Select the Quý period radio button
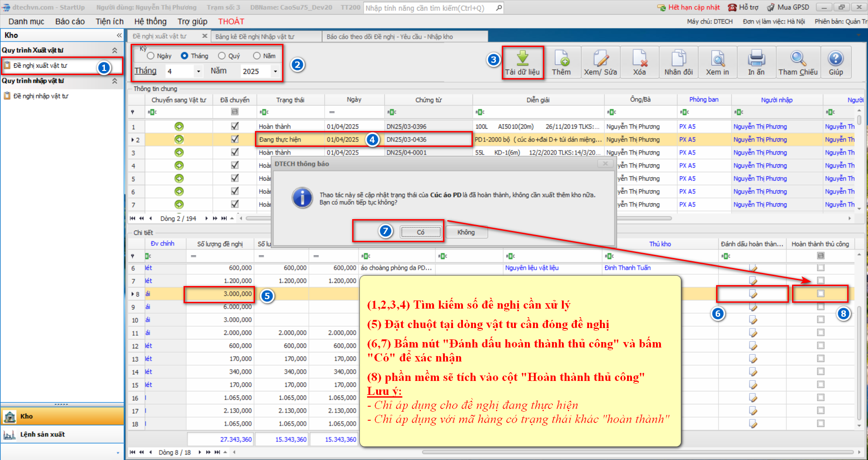868x460 pixels. point(222,56)
